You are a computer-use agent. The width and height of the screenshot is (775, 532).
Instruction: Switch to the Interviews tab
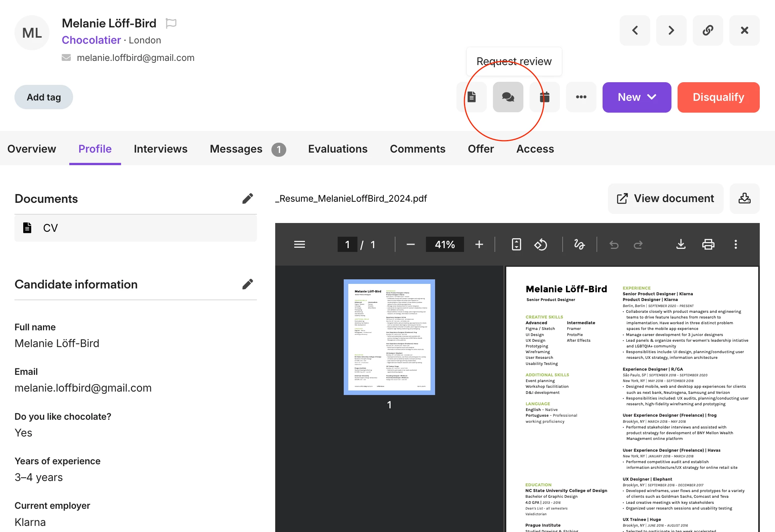(x=160, y=149)
